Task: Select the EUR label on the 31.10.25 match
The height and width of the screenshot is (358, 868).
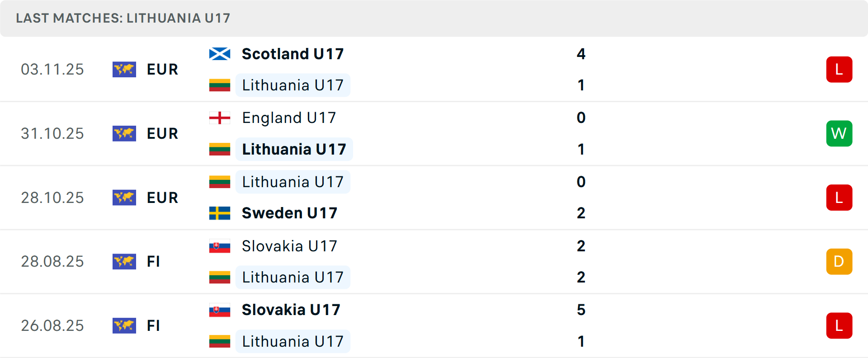Action: pos(162,133)
